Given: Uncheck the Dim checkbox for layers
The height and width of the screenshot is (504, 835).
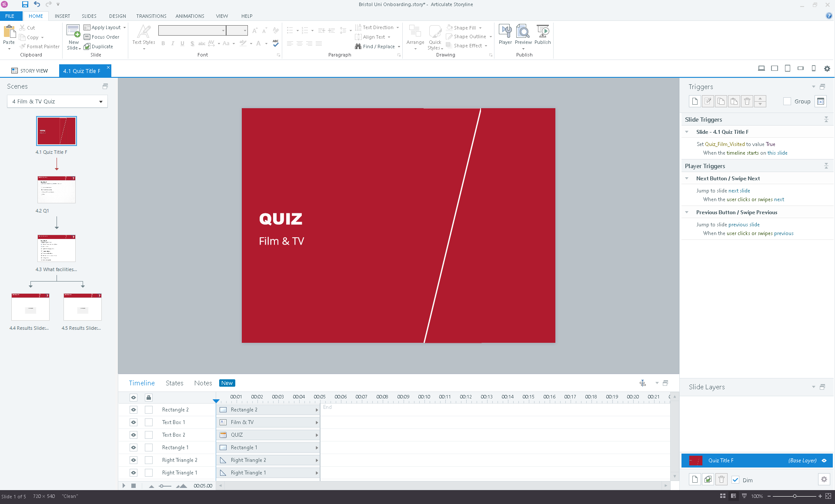Looking at the screenshot, I should 735,480.
